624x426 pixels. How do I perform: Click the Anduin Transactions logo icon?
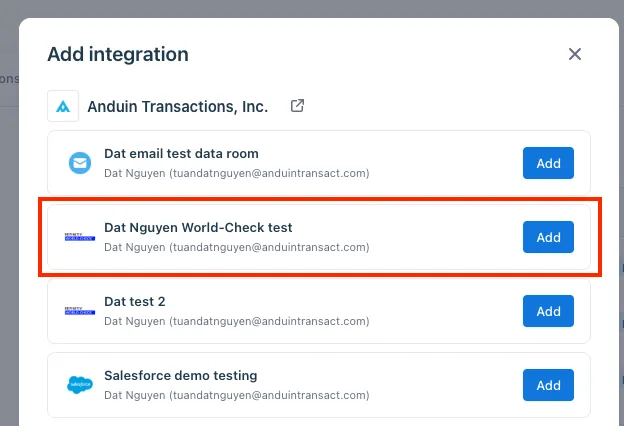[63, 106]
